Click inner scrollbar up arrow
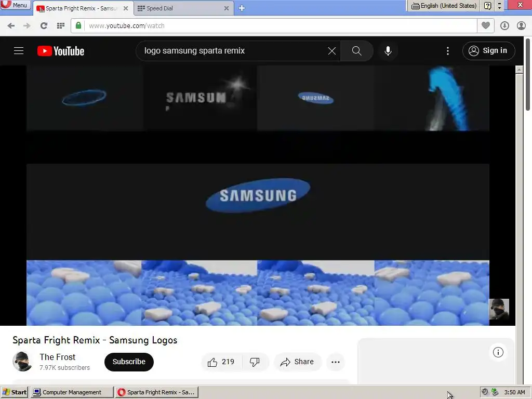 pyautogui.click(x=519, y=70)
